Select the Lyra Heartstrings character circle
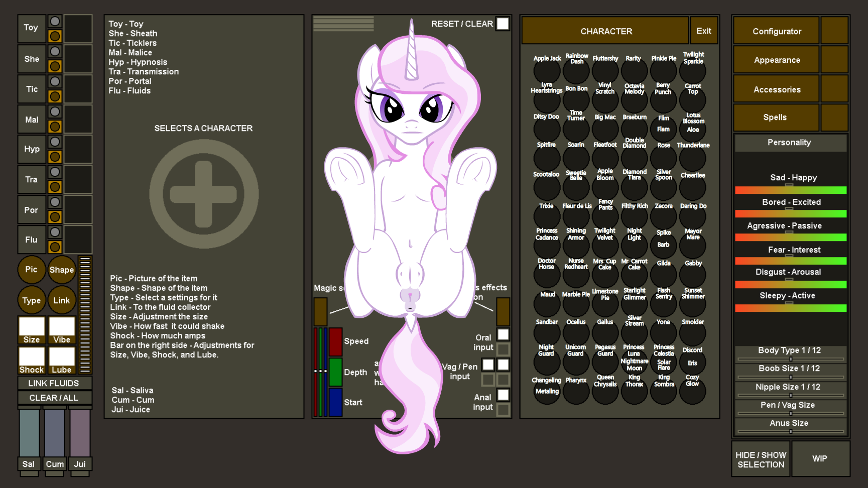 pos(547,99)
